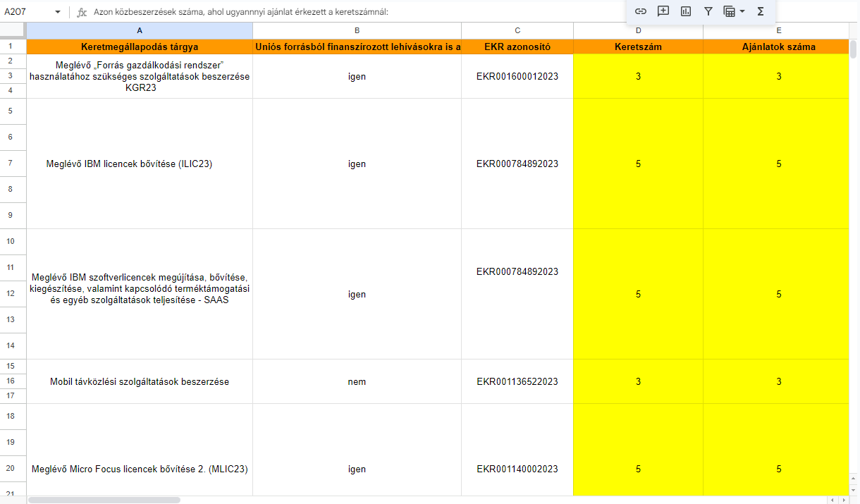This screenshot has width=860, height=504.
Task: Insert a chart from the toolbar
Action: pyautogui.click(x=685, y=11)
